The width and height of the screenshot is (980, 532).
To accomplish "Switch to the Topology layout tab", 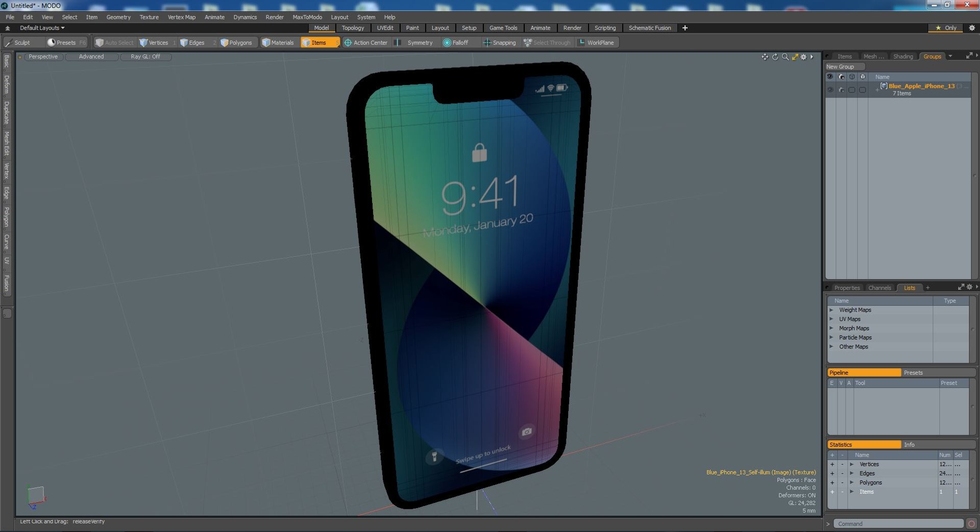I will point(353,28).
